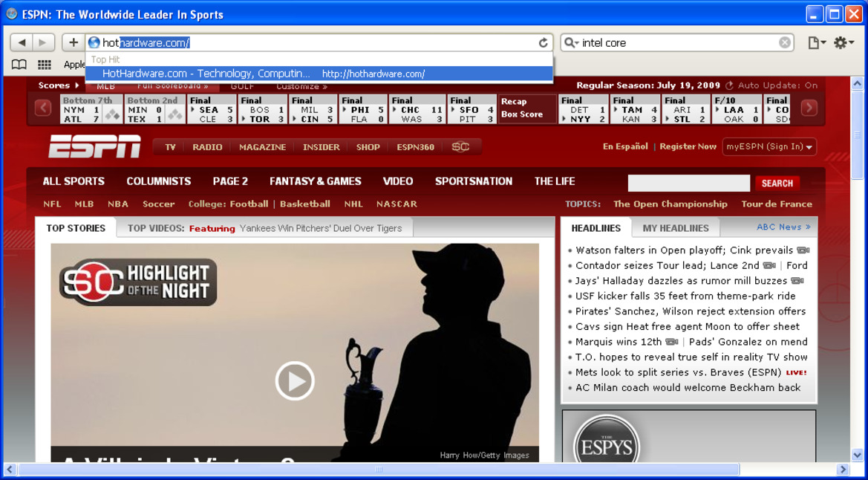Open ALL SPORTS menu

point(74,181)
